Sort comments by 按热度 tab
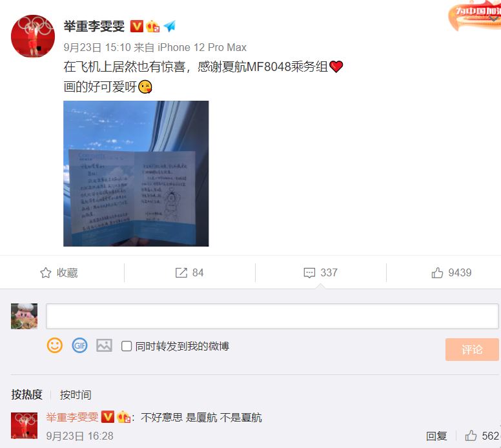The height and width of the screenshot is (448, 501). [27, 394]
